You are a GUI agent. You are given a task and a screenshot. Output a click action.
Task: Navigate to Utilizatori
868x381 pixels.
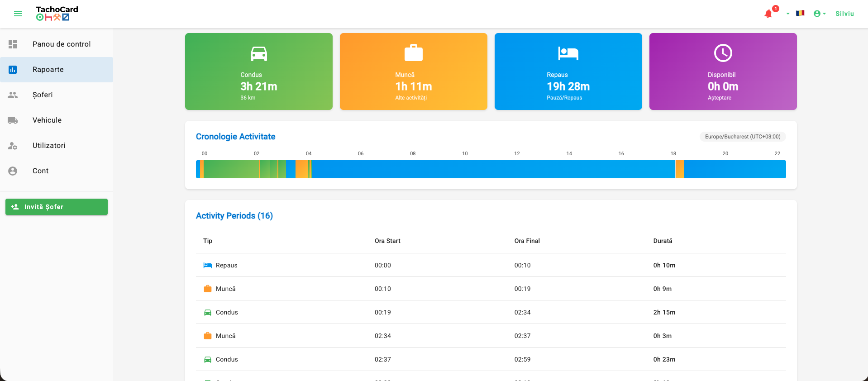click(x=57, y=146)
